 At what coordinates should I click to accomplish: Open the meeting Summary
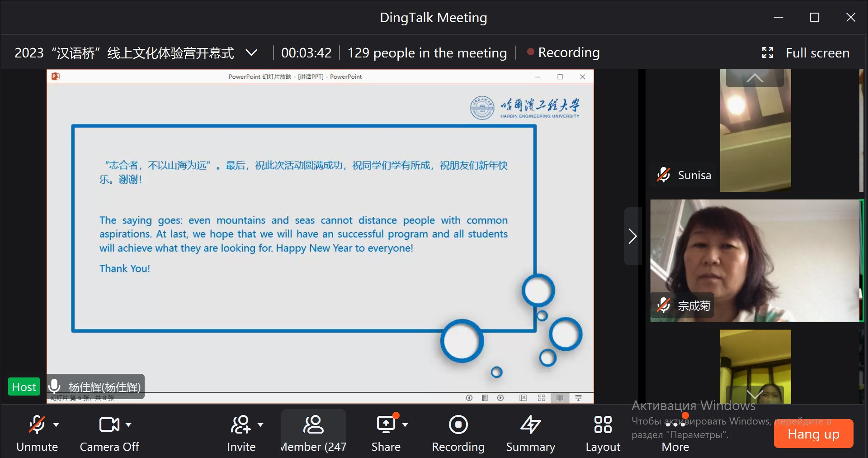click(530, 433)
